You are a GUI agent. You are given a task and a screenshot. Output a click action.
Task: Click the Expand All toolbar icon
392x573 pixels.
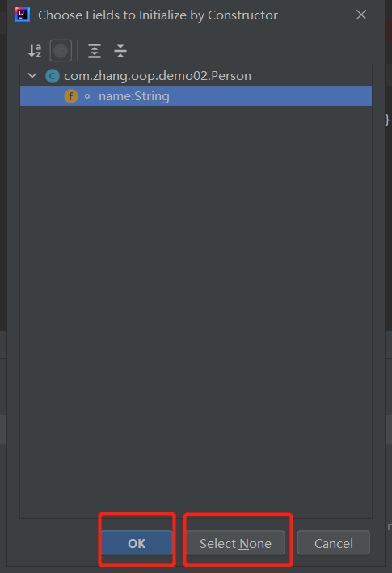click(x=95, y=51)
